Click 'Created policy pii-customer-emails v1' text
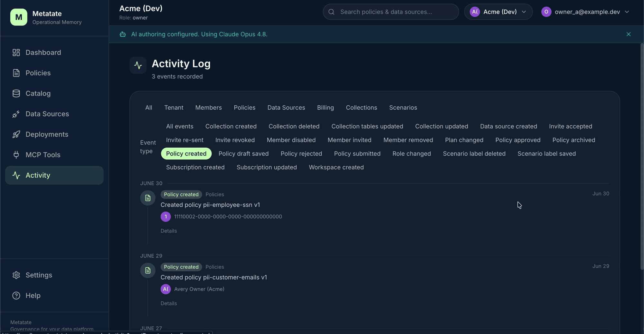Viewport: 644px width, 334px height. 214,278
